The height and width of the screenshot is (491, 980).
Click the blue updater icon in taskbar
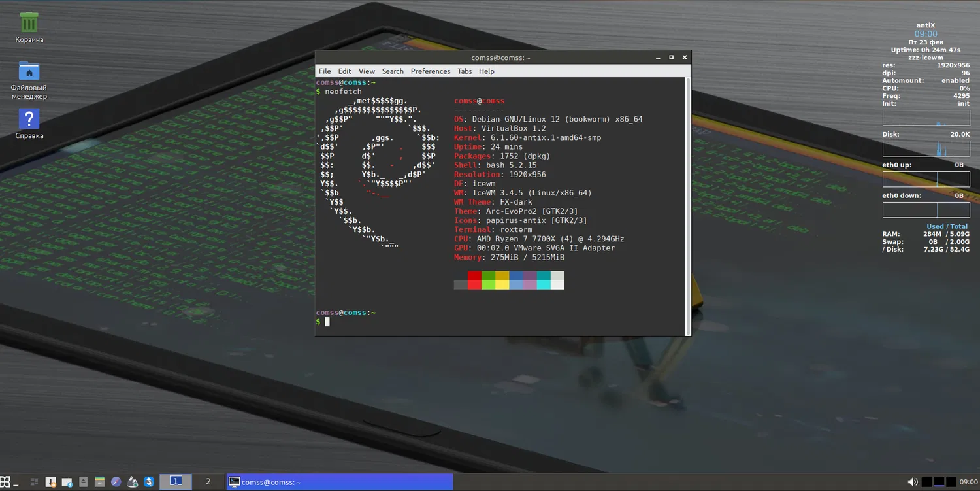pyautogui.click(x=149, y=482)
